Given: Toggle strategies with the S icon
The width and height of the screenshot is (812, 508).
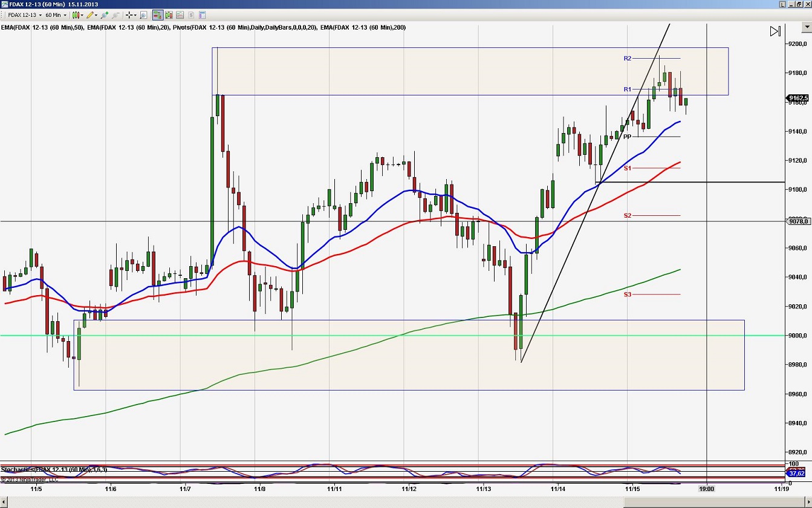Looking at the screenshot, I should 190,15.
